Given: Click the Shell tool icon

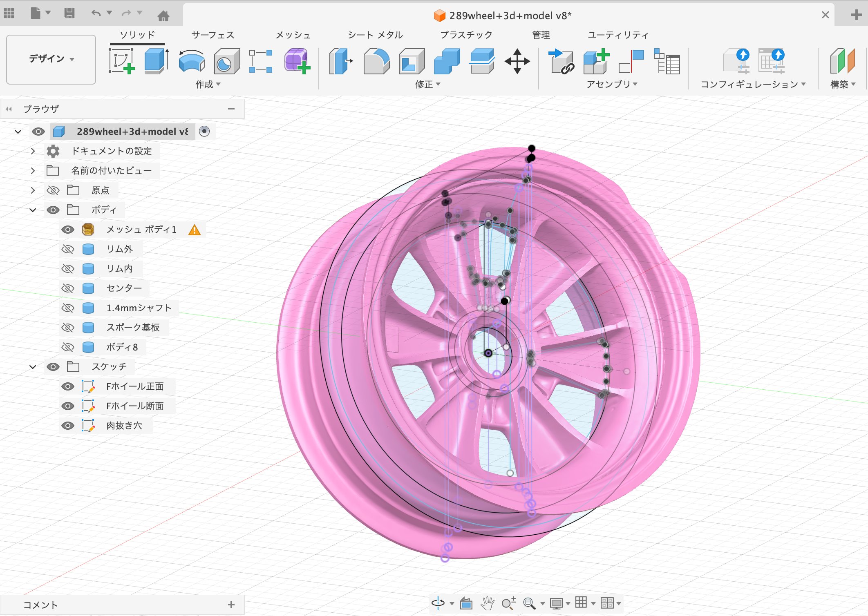Looking at the screenshot, I should pos(412,61).
